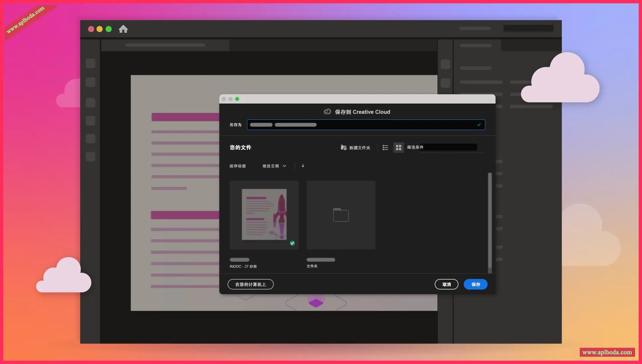Click the Creative Cloud logo icon

[x=327, y=112]
